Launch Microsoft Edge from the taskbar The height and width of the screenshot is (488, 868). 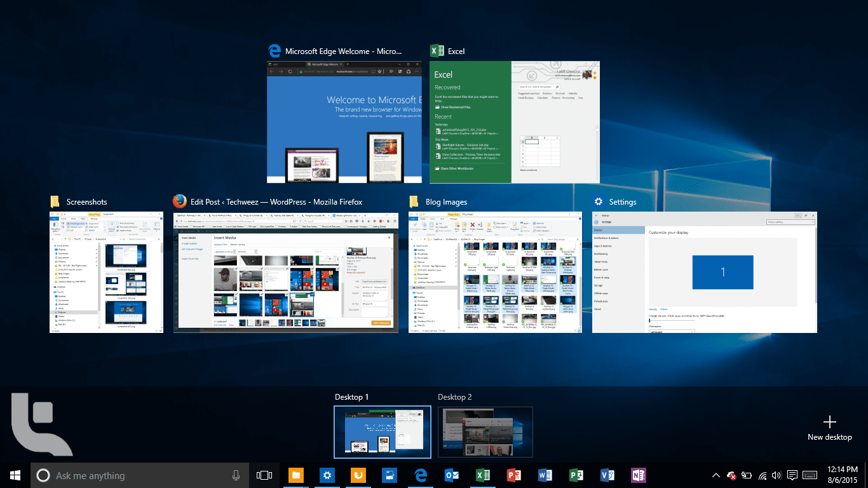click(420, 475)
